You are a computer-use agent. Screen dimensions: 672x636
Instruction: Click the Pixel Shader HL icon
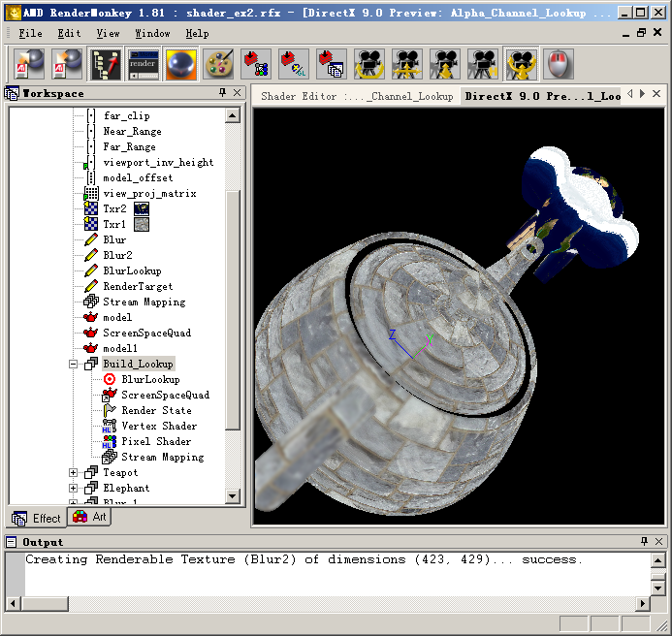click(110, 441)
